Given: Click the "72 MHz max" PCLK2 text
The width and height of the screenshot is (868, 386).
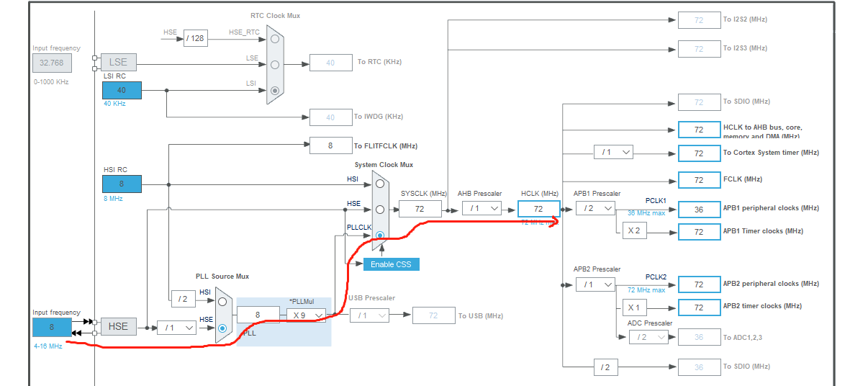Looking at the screenshot, I should tap(646, 289).
